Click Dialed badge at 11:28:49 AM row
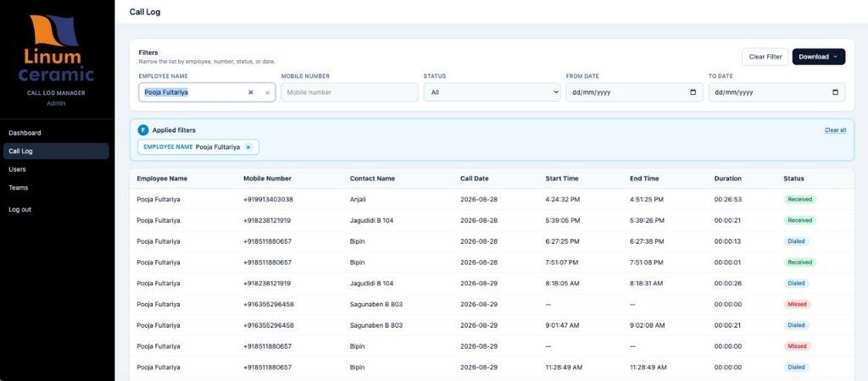Screen dimensions: 868x381 click(796, 367)
